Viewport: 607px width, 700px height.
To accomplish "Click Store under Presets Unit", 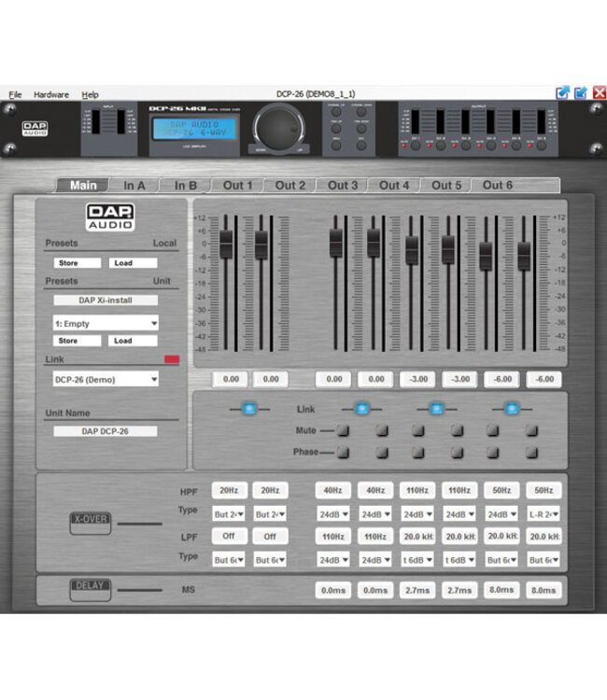I will (78, 341).
